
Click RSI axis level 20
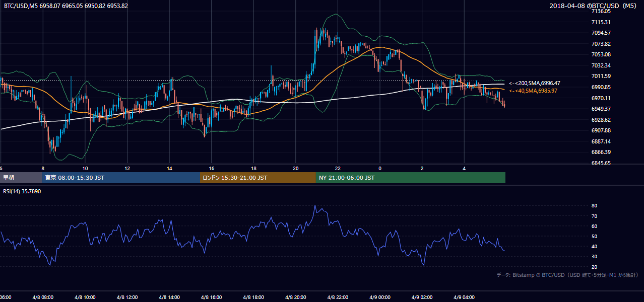pyautogui.click(x=594, y=267)
